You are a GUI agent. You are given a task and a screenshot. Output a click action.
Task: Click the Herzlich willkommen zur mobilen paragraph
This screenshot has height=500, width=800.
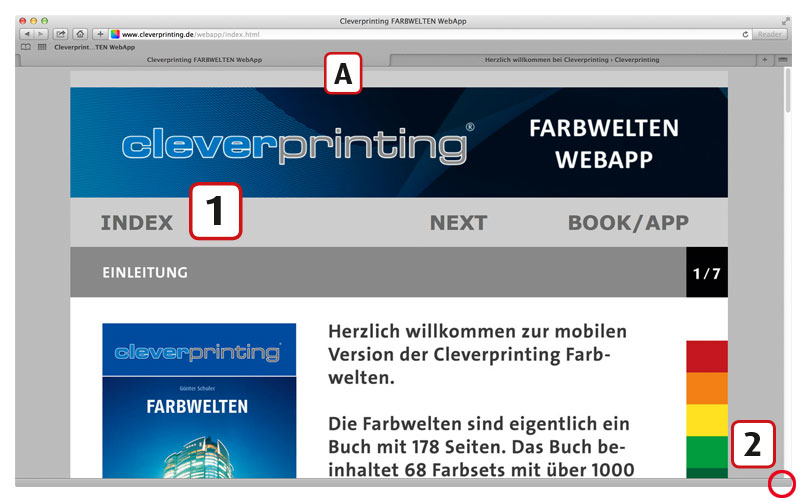click(478, 355)
